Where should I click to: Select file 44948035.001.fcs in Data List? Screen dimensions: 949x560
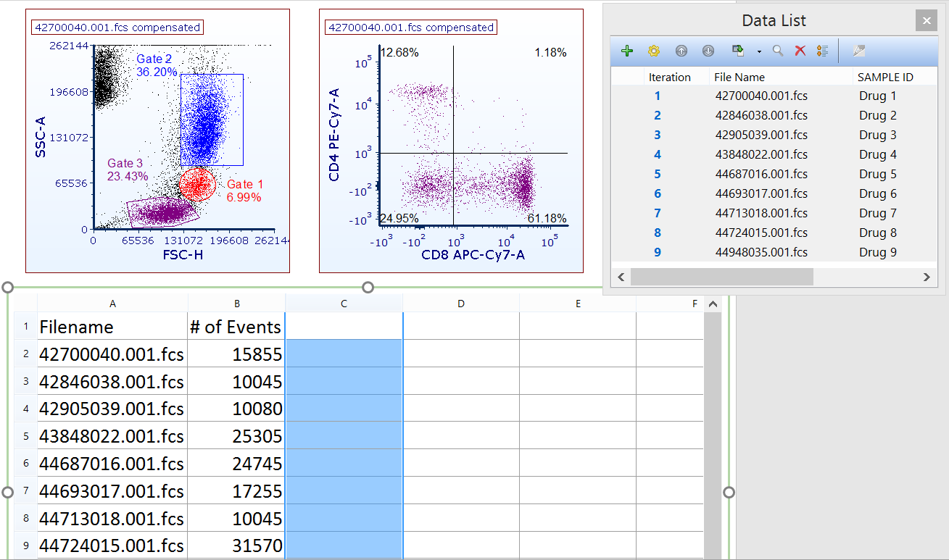[x=761, y=252]
